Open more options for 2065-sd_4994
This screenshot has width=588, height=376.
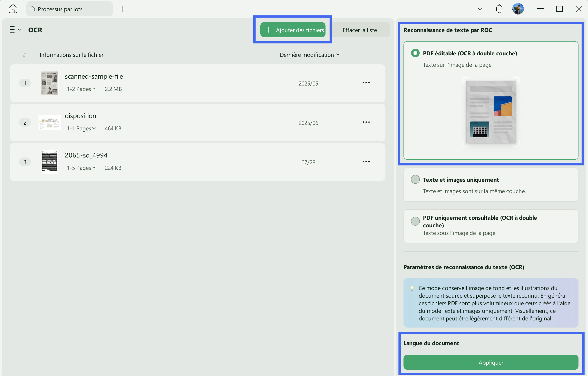click(366, 162)
